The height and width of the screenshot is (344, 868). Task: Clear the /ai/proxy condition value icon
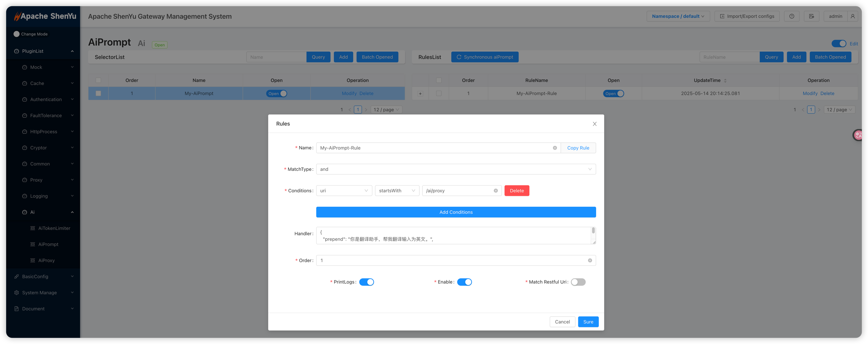tap(496, 191)
